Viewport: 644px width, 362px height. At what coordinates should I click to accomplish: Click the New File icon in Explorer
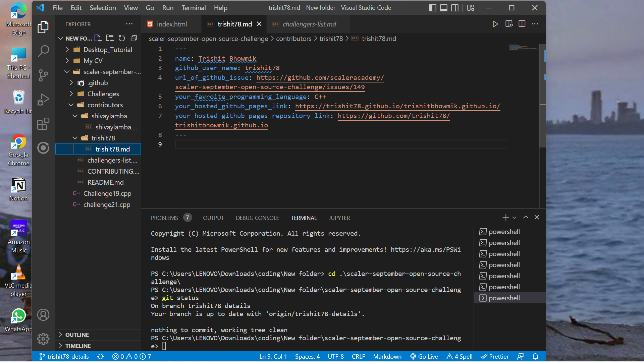point(98,38)
